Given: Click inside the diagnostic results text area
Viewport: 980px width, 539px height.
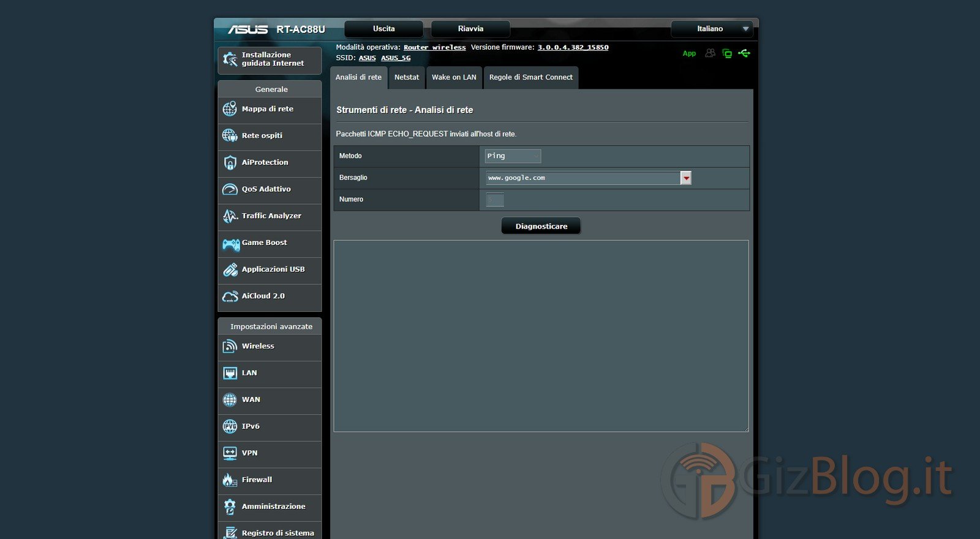Looking at the screenshot, I should (x=541, y=336).
